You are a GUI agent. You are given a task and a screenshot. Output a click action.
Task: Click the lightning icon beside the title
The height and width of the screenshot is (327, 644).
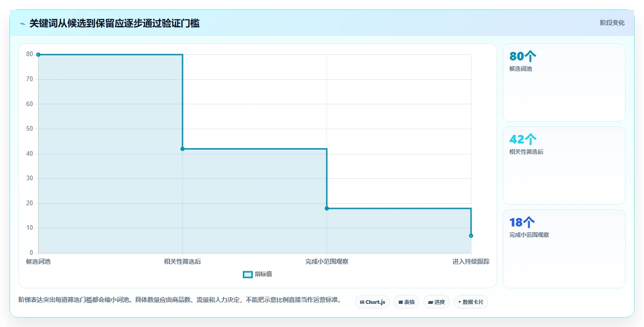(x=23, y=24)
